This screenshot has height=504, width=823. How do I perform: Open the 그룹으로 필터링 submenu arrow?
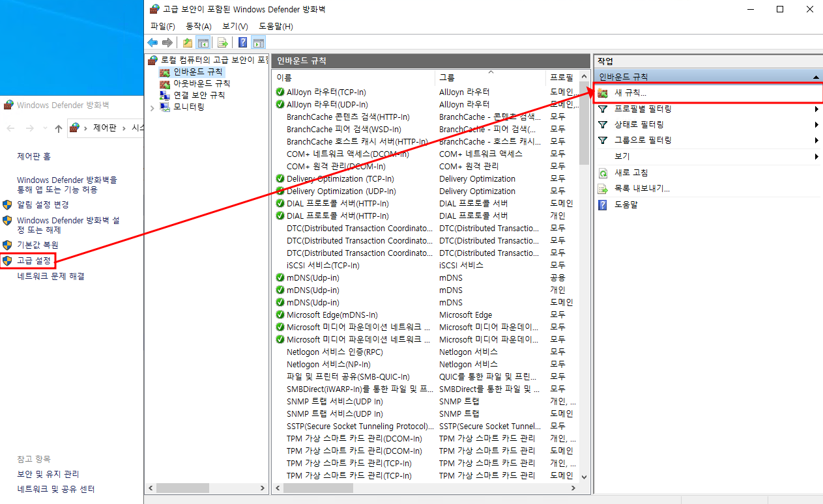point(816,140)
